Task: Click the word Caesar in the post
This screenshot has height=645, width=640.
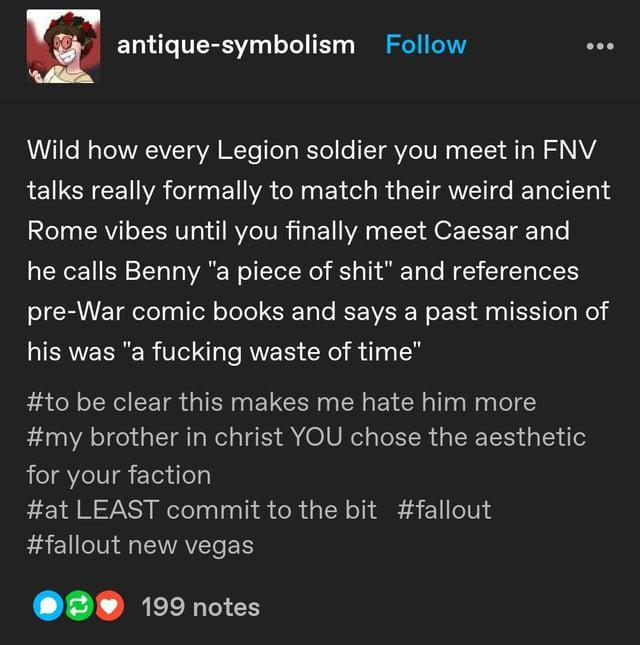Action: tap(475, 231)
